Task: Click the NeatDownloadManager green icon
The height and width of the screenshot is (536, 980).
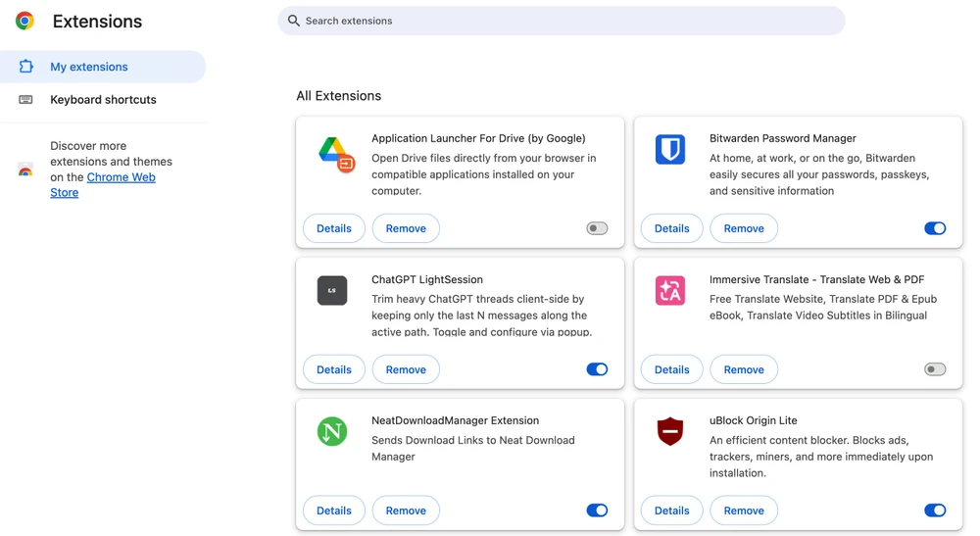Action: click(x=332, y=432)
